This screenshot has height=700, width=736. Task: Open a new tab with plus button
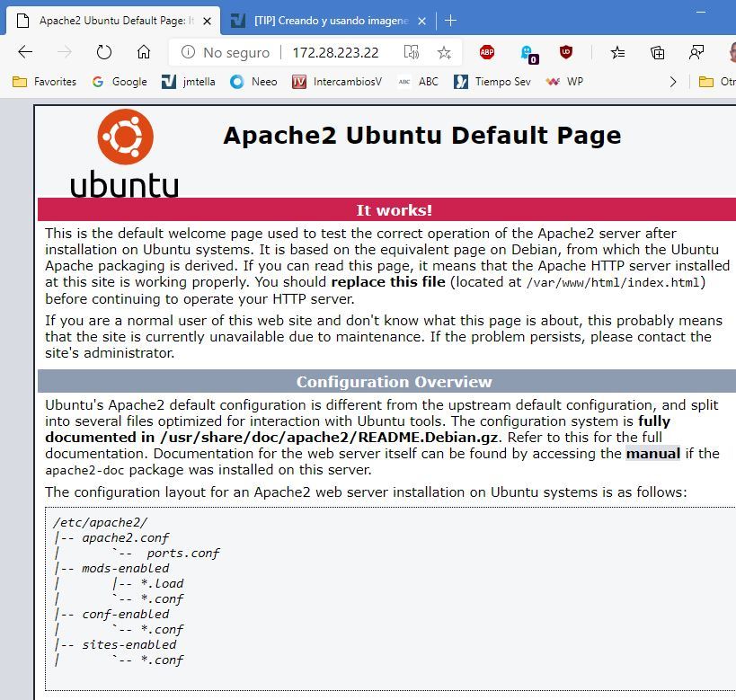pyautogui.click(x=451, y=20)
